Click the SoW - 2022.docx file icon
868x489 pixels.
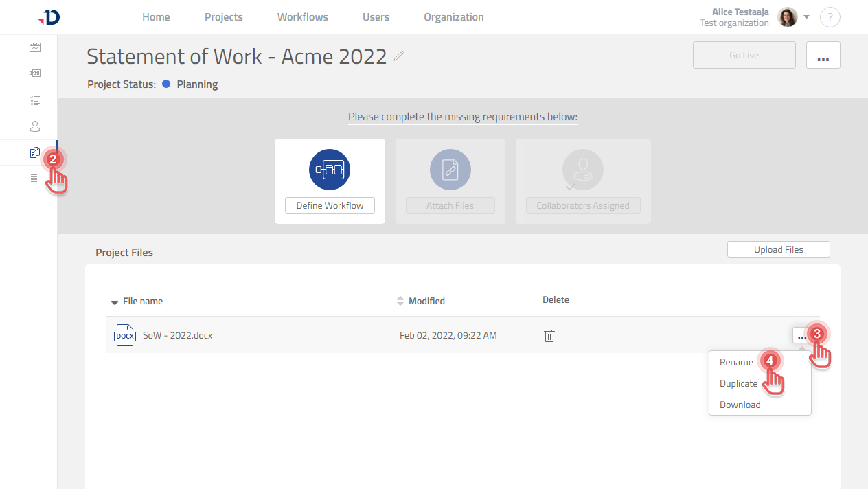pos(124,335)
